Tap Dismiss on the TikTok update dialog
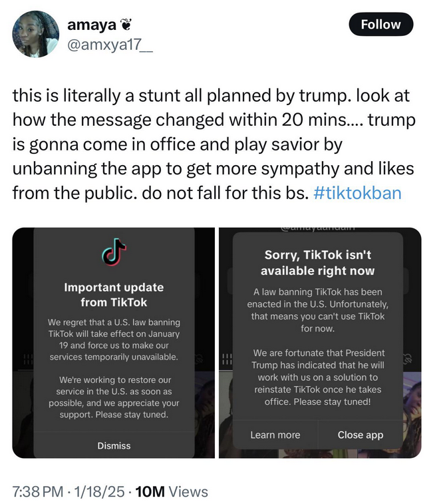 [114, 445]
